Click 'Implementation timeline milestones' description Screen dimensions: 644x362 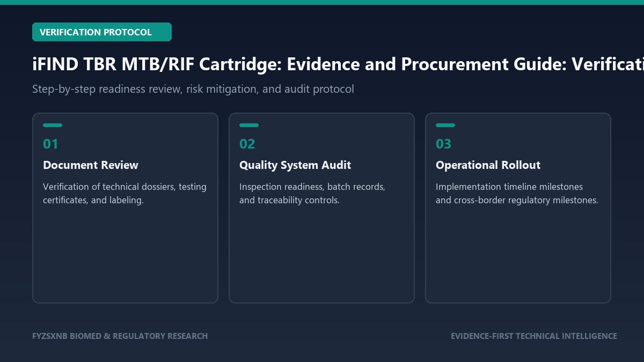point(517,194)
